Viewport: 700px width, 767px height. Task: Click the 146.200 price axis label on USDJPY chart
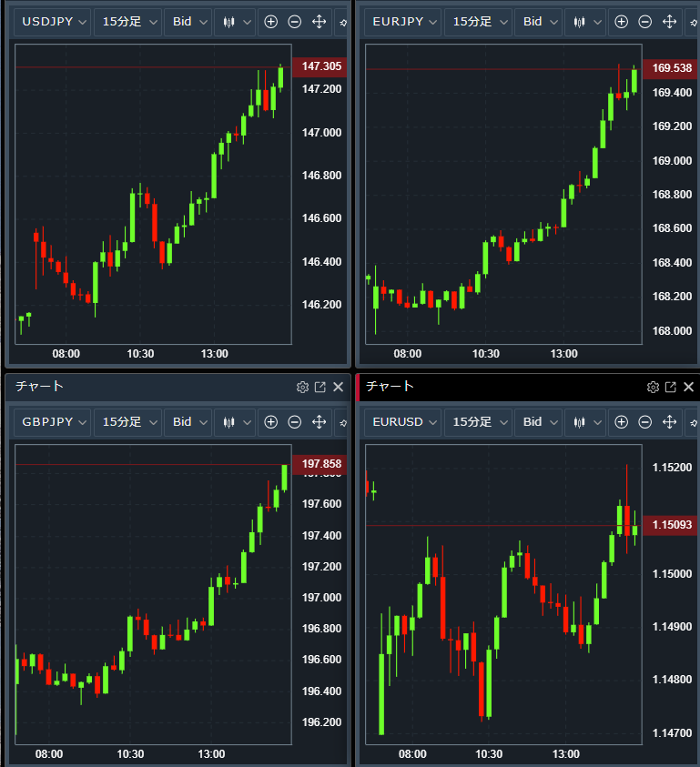(x=321, y=305)
